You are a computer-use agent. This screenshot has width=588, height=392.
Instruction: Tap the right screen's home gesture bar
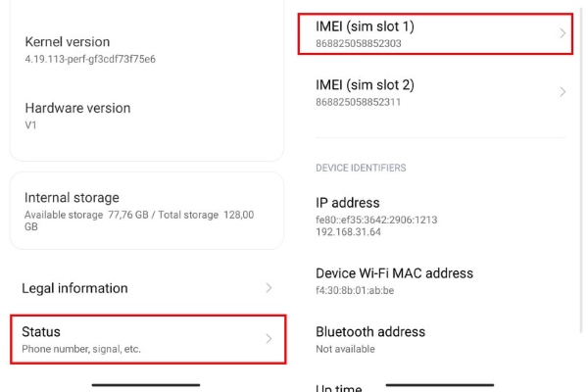tap(439, 384)
